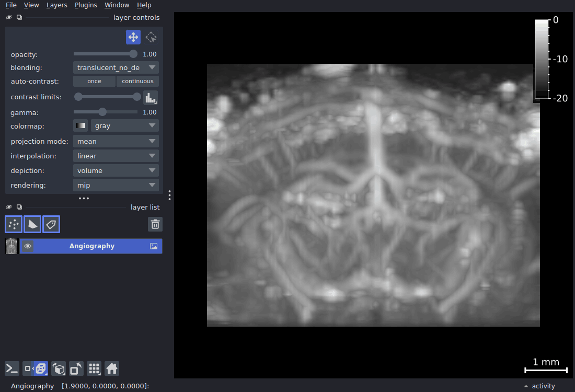The height and width of the screenshot is (392, 575).
Task: Click the image layer type icon on Angiography
Action: (154, 246)
